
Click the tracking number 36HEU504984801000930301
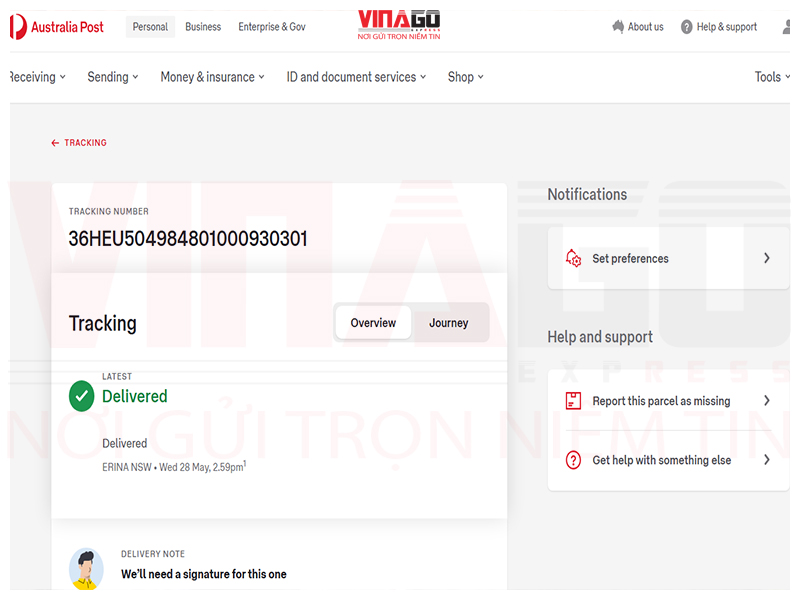[188, 239]
